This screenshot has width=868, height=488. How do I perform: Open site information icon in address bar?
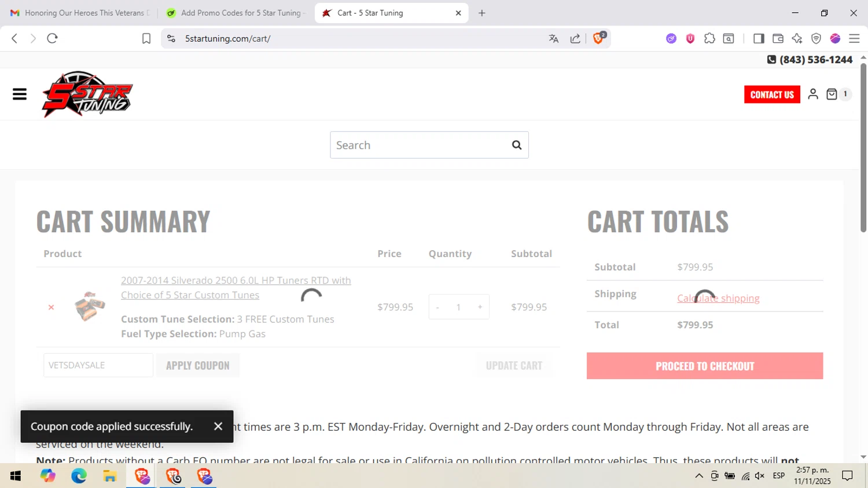pyautogui.click(x=171, y=38)
